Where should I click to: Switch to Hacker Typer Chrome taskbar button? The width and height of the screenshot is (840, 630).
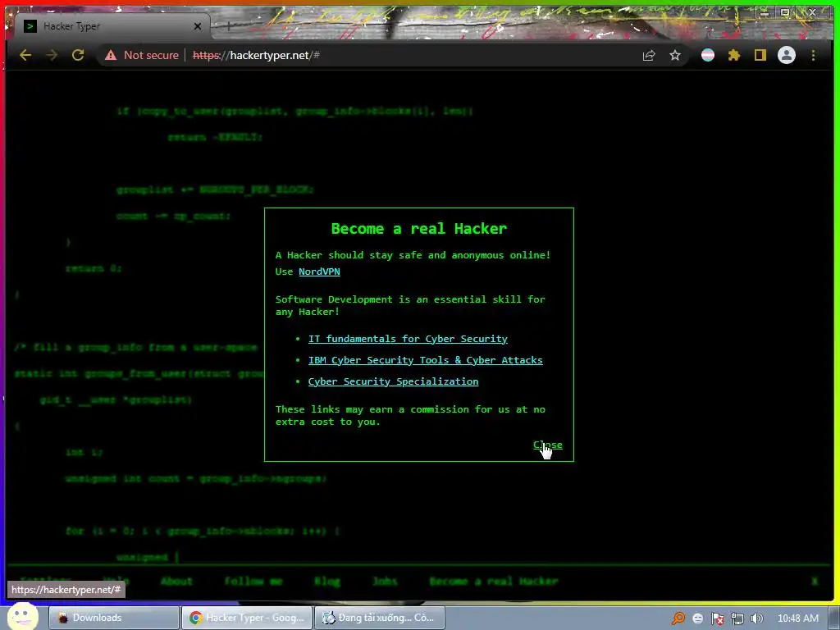[246, 618]
